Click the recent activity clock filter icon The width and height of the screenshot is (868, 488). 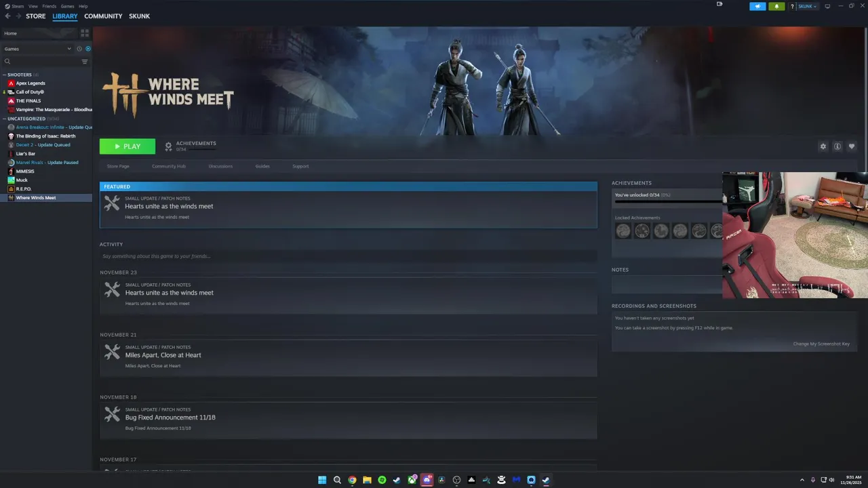[79, 49]
